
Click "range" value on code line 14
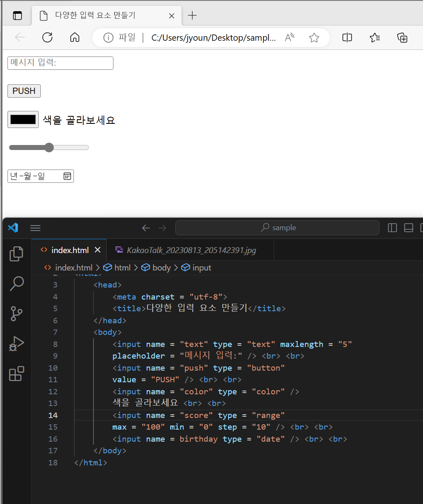(268, 415)
